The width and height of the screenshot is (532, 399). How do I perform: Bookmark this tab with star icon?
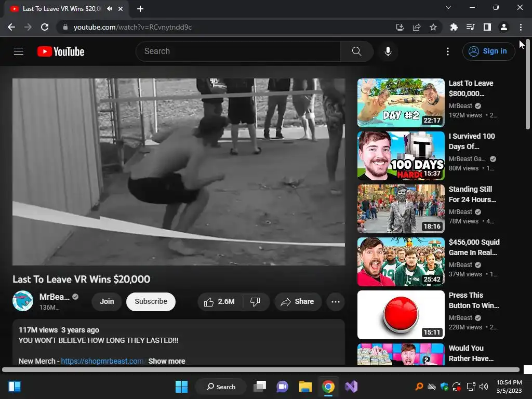click(433, 27)
